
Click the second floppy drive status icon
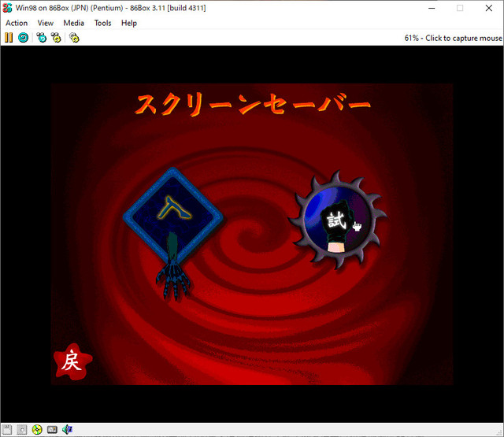[22, 430]
